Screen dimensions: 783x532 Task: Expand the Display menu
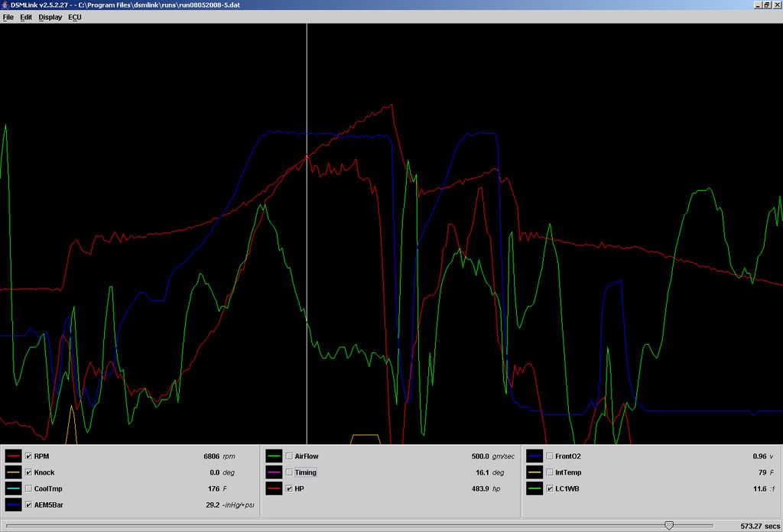tap(50, 17)
